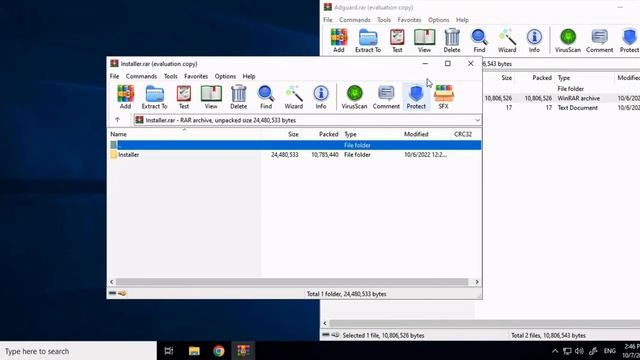This screenshot has width=640, height=360.
Task: Click left arrow of Installer.rar scrollbar
Action: tap(112, 282)
